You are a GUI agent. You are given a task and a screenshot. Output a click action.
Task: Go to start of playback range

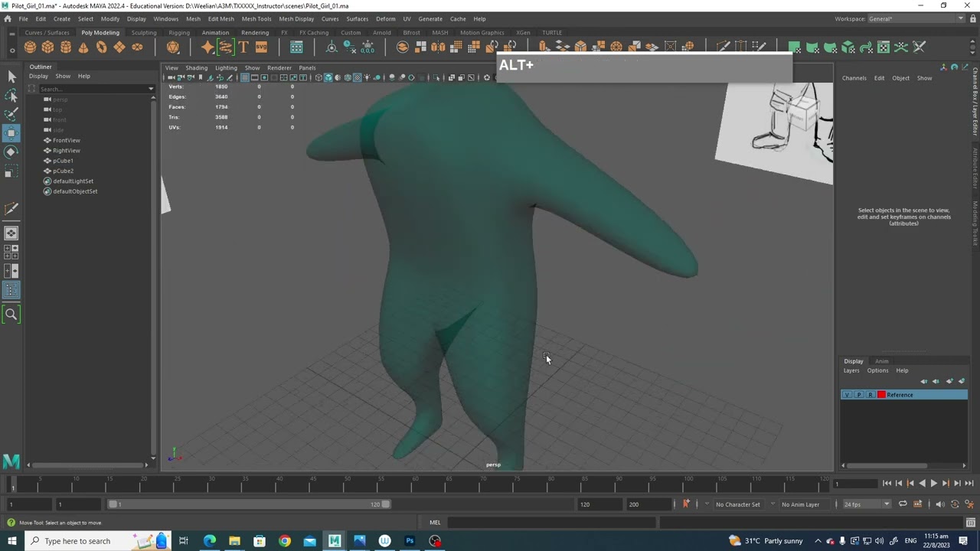887,483
